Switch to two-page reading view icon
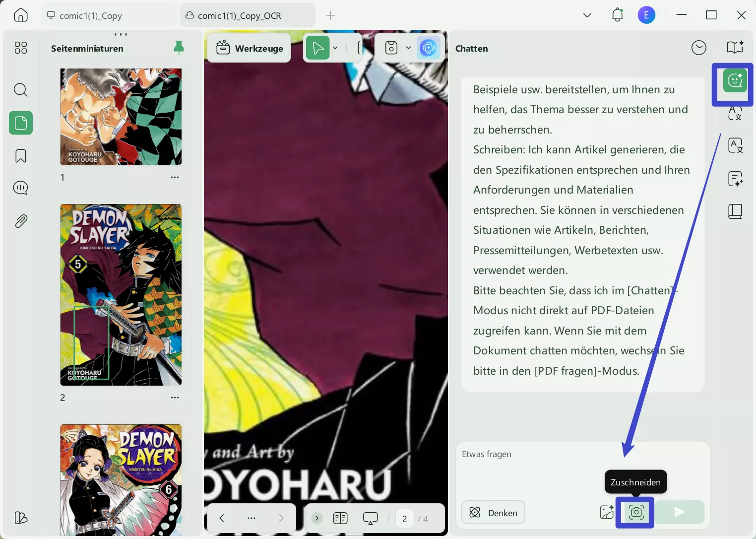Viewport: 756px width, 539px height. pyautogui.click(x=340, y=519)
